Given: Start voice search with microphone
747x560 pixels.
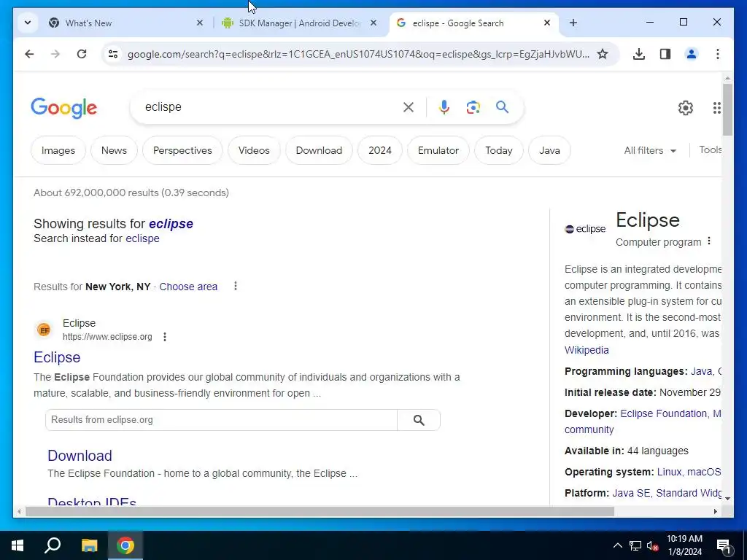Looking at the screenshot, I should coord(444,107).
